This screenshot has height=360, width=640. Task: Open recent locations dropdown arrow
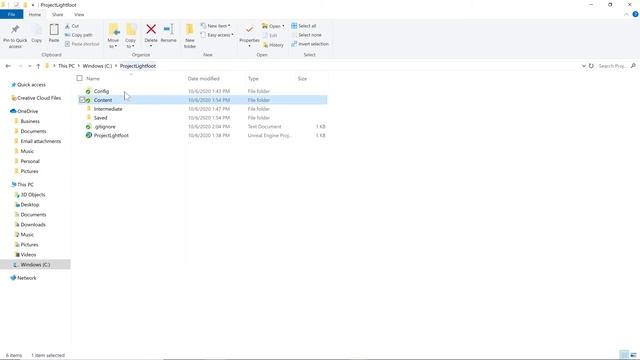tap(29, 66)
